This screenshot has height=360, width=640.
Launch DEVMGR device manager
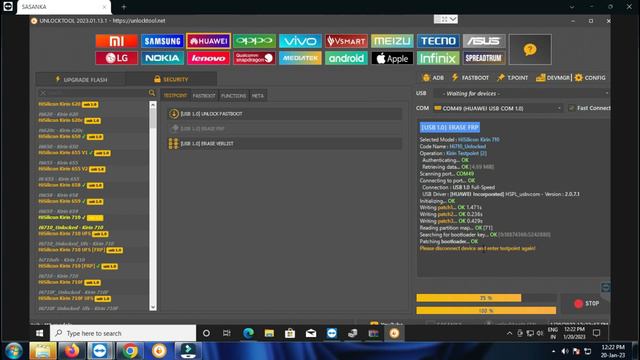click(553, 78)
